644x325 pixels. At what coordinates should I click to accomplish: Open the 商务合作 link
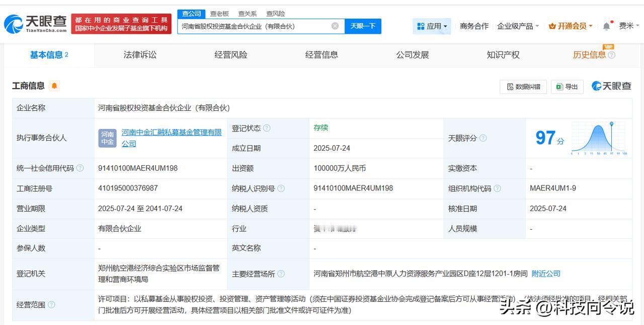(x=474, y=26)
